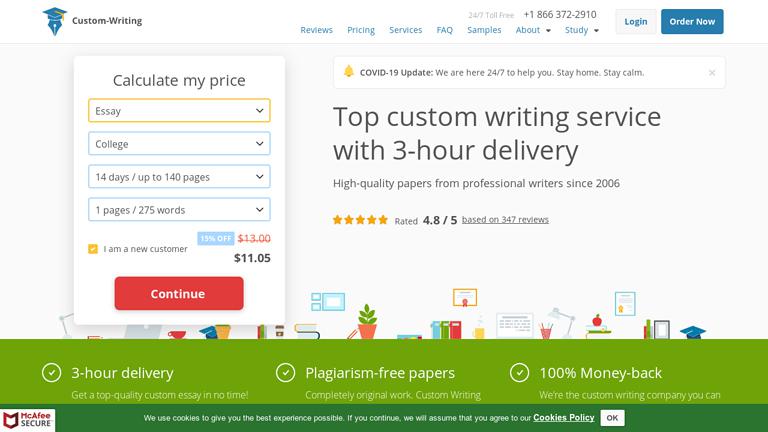
Task: Click the five-star rating icons
Action: [x=360, y=220]
